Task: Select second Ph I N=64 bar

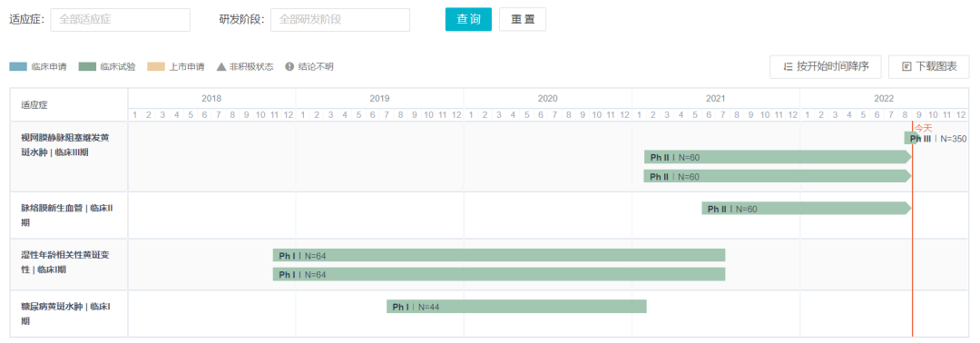Action: pos(499,274)
